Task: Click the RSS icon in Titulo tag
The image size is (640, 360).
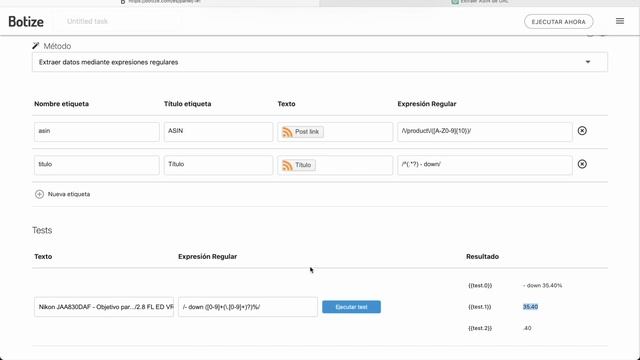Action: tap(287, 165)
